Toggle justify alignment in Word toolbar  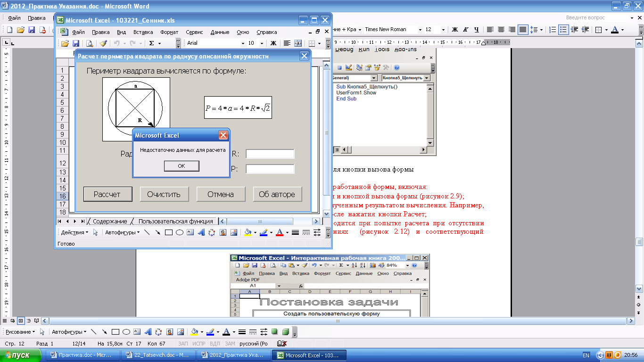[x=523, y=29]
